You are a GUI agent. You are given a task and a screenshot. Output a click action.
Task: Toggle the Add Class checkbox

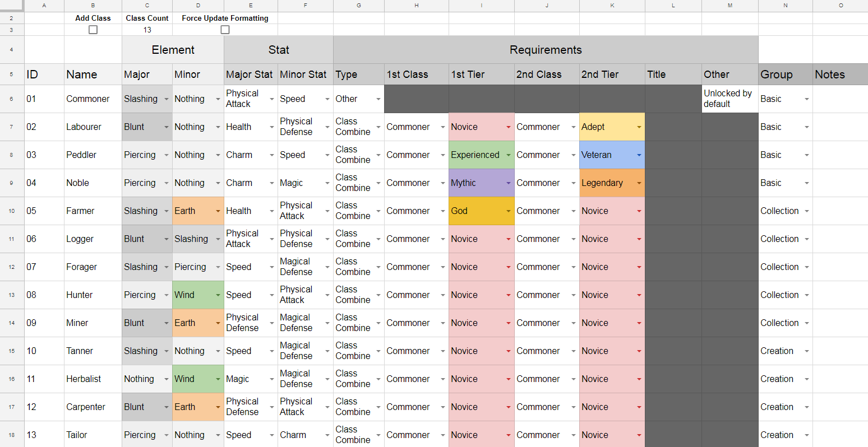(x=93, y=30)
